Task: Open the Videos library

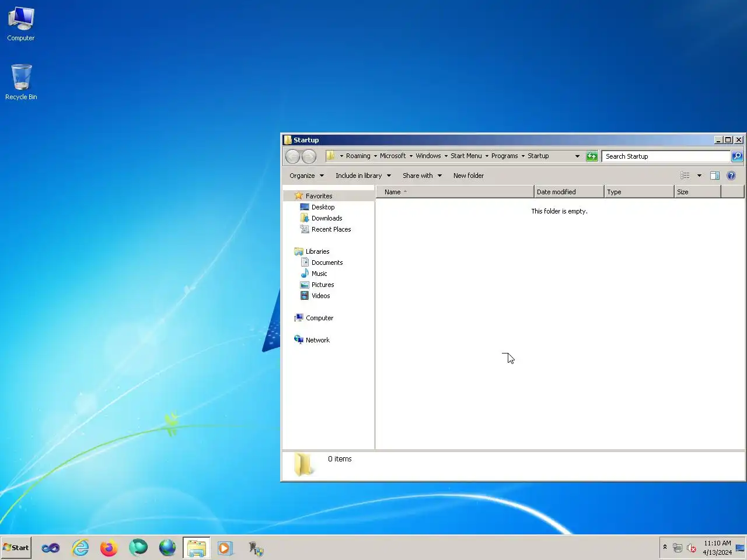Action: [321, 296]
